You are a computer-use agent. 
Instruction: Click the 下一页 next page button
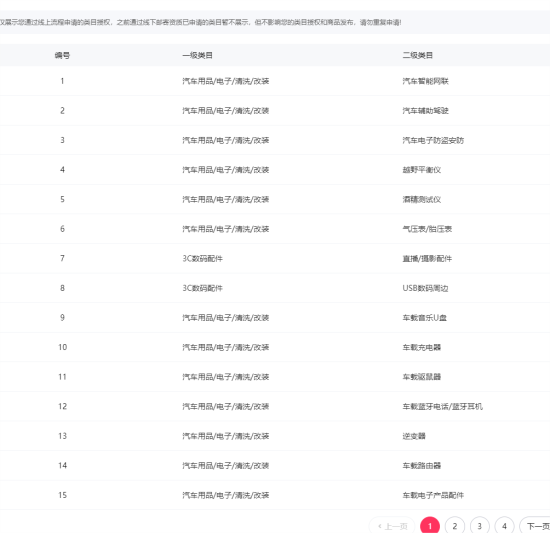click(x=536, y=526)
